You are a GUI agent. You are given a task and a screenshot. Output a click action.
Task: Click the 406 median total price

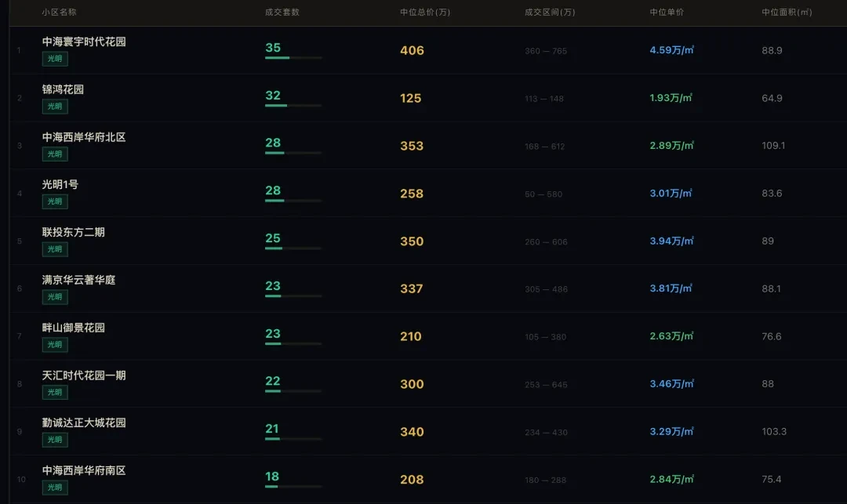point(412,51)
